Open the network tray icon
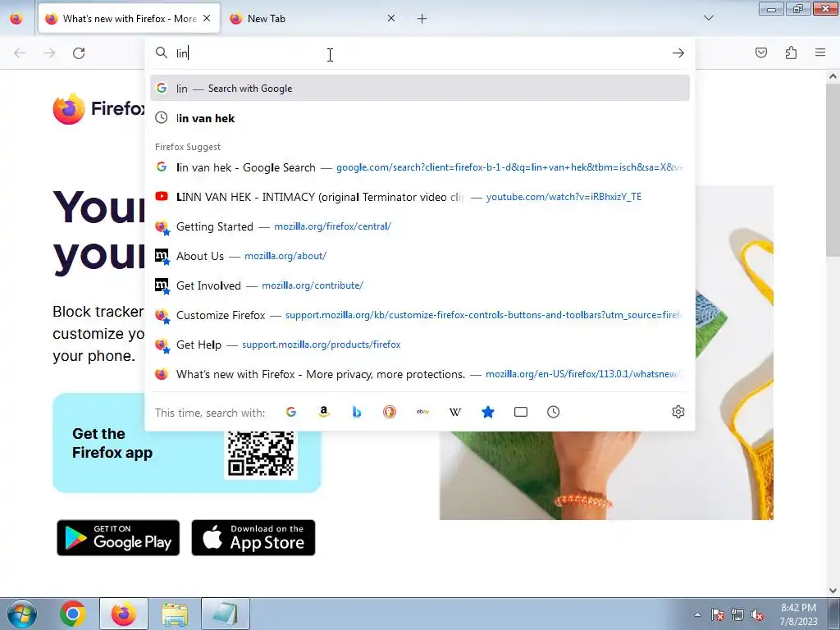Image resolution: width=840 pixels, height=630 pixels. tap(737, 615)
